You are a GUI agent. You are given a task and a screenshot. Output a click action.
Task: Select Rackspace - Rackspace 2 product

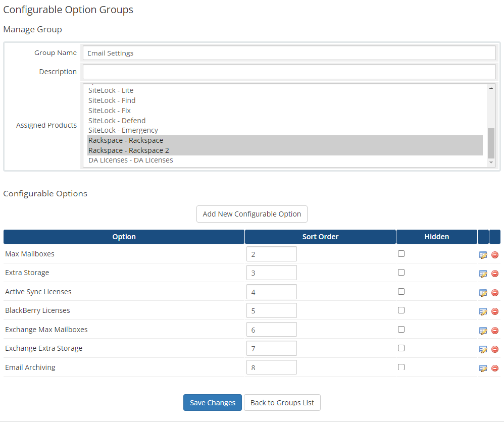(285, 150)
